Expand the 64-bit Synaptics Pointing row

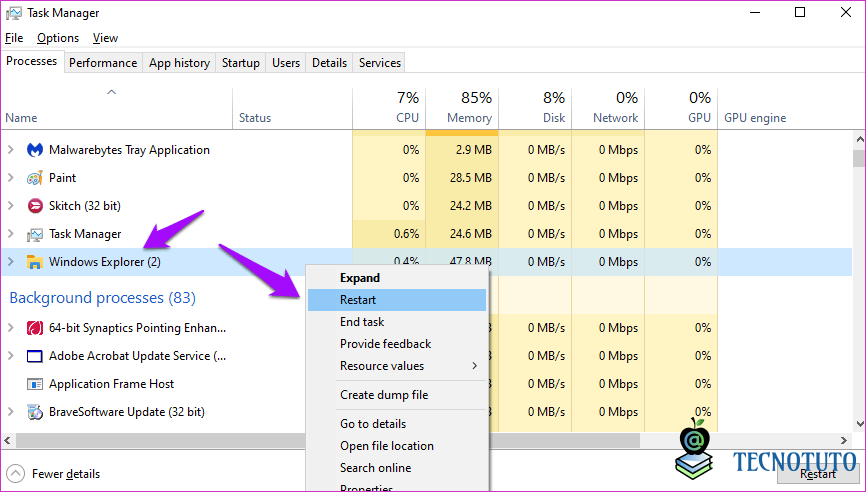coord(10,327)
